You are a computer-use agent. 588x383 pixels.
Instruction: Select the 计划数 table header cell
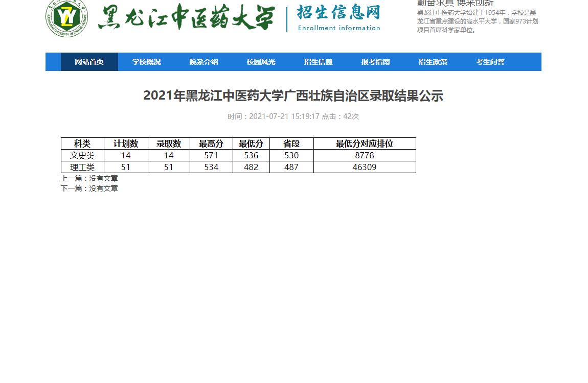(126, 143)
